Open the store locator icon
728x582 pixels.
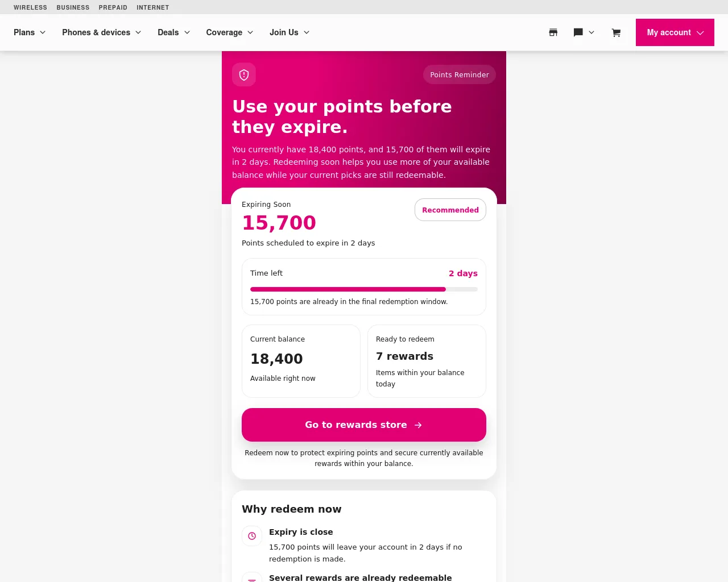click(553, 32)
